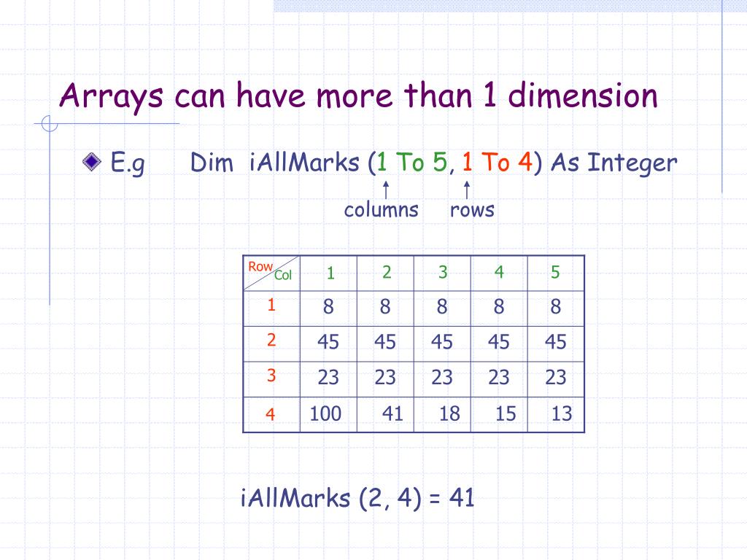The image size is (747, 560).
Task: Select red row header 2
Action: (x=271, y=340)
